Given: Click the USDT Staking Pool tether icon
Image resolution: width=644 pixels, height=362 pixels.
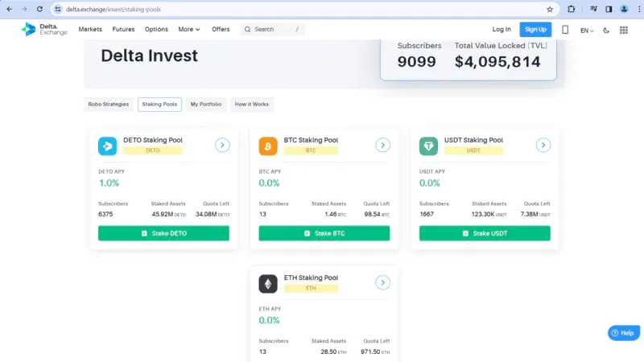Looking at the screenshot, I should click(428, 146).
